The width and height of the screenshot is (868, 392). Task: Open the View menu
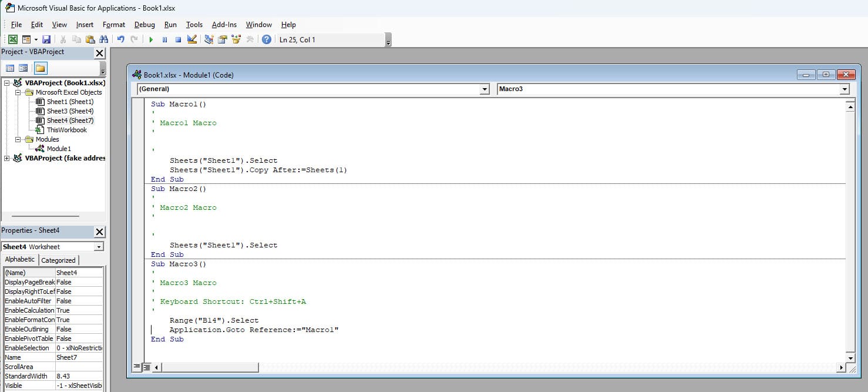(59, 25)
